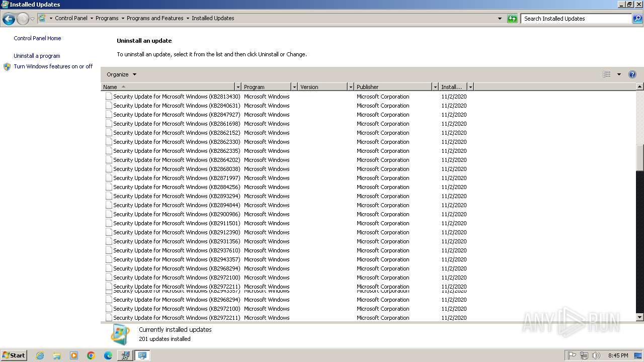The width and height of the screenshot is (644, 362).
Task: Expand arrow after Programs and Features breadcrumb
Action: 188,18
